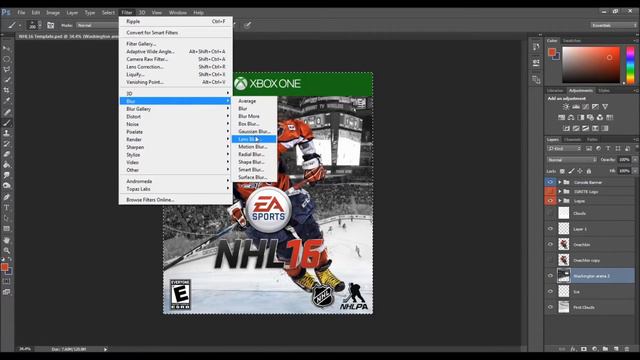Open the brush Mode dropdown in options bar
Screen dimensions: 640x360
(x=97, y=25)
